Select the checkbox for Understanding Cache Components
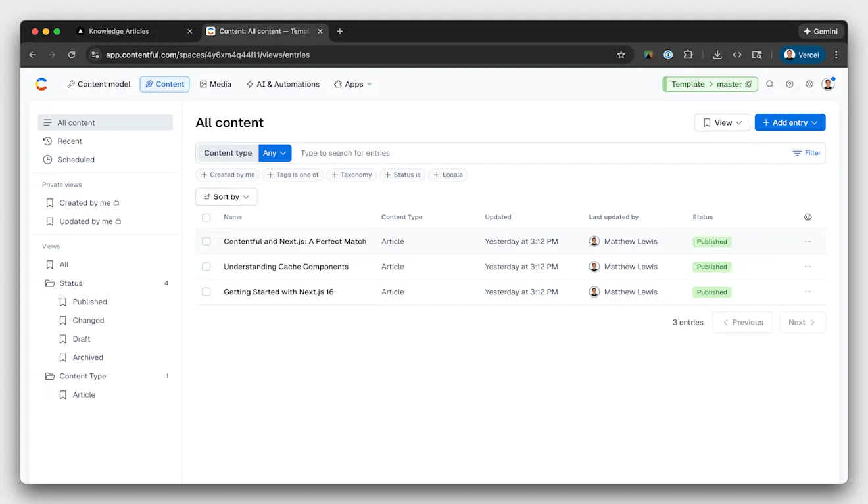Screen dimensions: 868x504 [x=206, y=267]
